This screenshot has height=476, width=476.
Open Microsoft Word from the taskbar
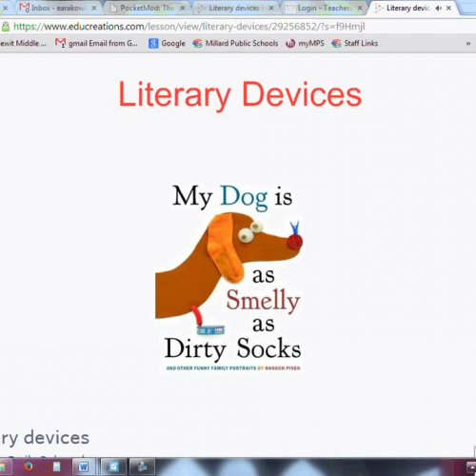(84, 466)
